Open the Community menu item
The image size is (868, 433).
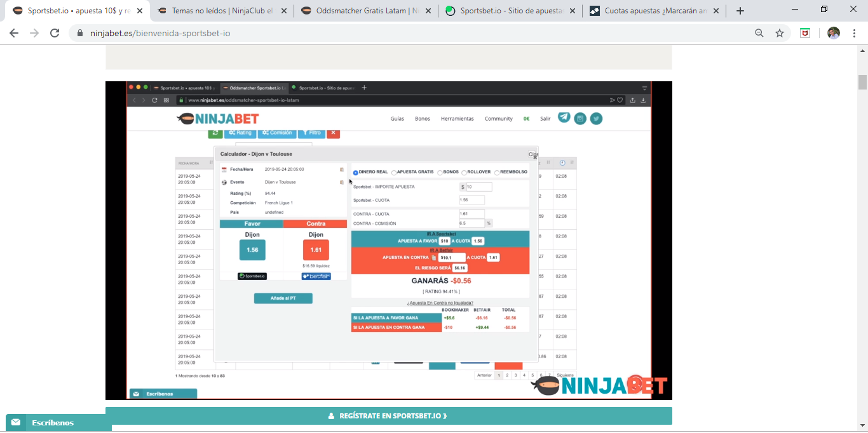coord(499,119)
